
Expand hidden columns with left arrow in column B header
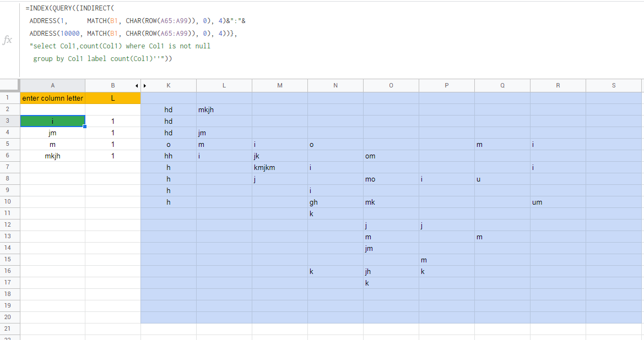(x=137, y=86)
